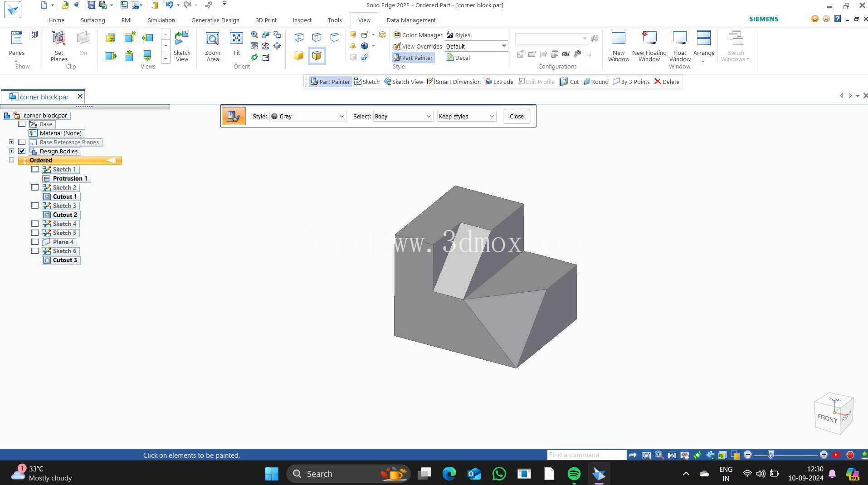
Task: Select Cutout 1 in the feature tree
Action: coord(61,196)
